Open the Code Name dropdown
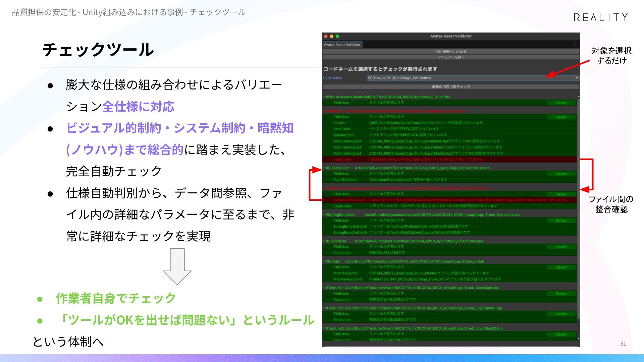 (x=473, y=78)
